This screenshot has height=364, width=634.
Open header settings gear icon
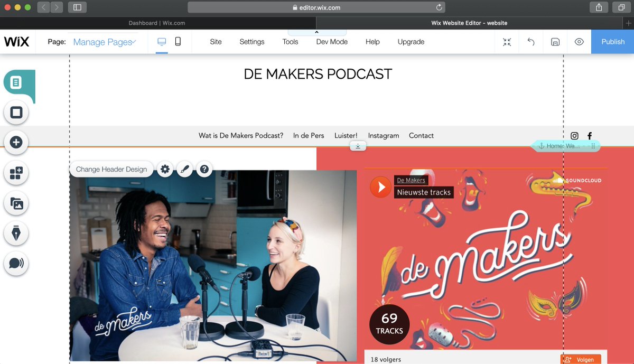tap(165, 169)
